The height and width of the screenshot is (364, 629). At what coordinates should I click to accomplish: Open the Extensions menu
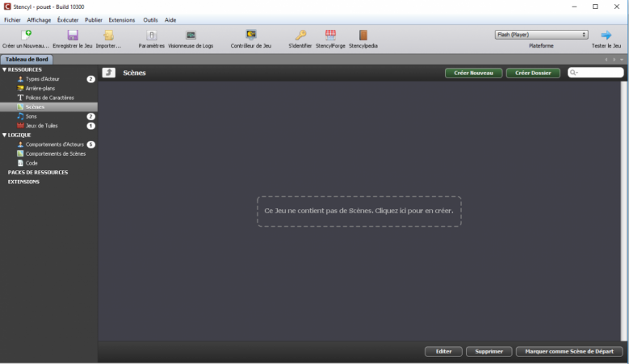coord(122,19)
